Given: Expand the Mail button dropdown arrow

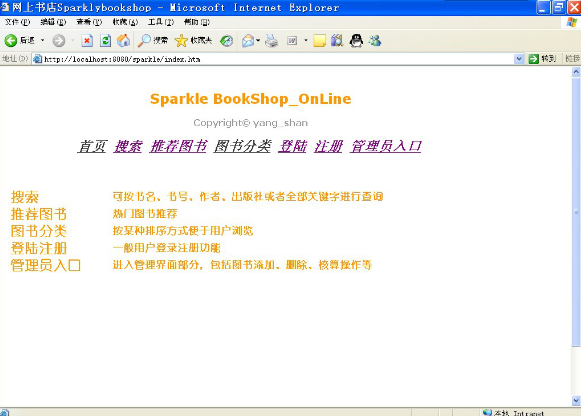Looking at the screenshot, I should (x=258, y=40).
